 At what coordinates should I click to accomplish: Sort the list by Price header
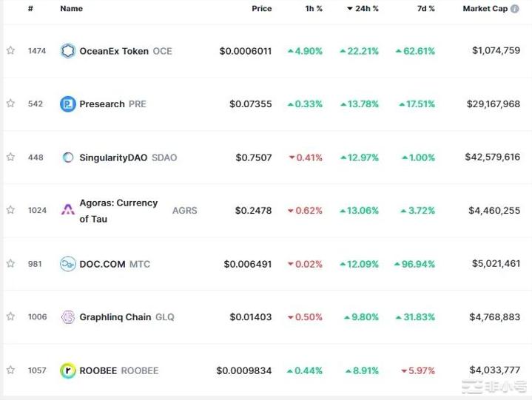tap(261, 9)
